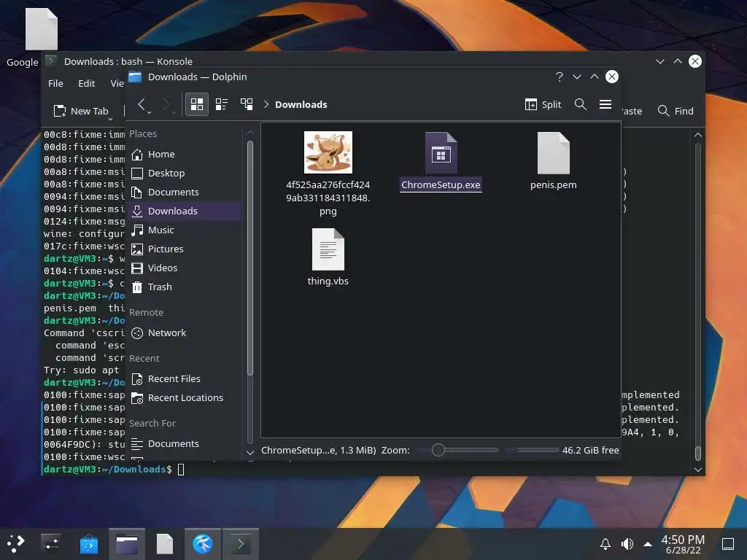Open Desktop in the Places panel
This screenshot has height=560, width=747.
click(184, 174)
